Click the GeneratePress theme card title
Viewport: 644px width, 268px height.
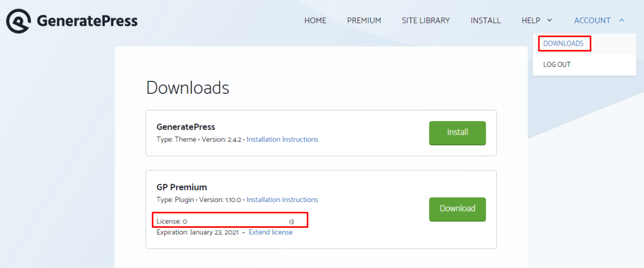point(186,127)
